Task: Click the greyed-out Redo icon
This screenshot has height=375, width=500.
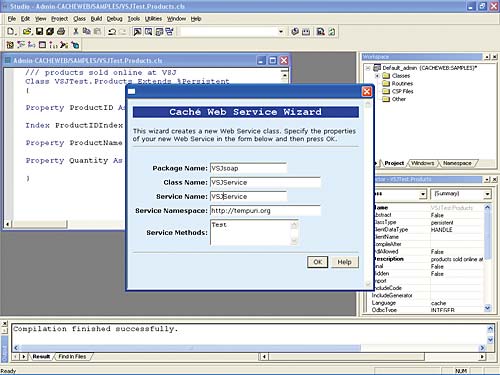Action: pyautogui.click(x=123, y=32)
